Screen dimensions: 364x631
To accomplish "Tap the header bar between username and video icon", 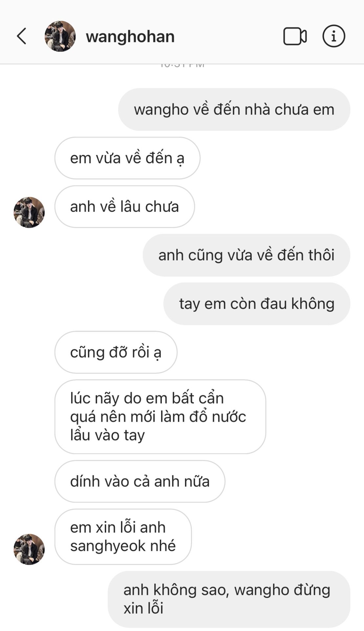I will tap(229, 36).
